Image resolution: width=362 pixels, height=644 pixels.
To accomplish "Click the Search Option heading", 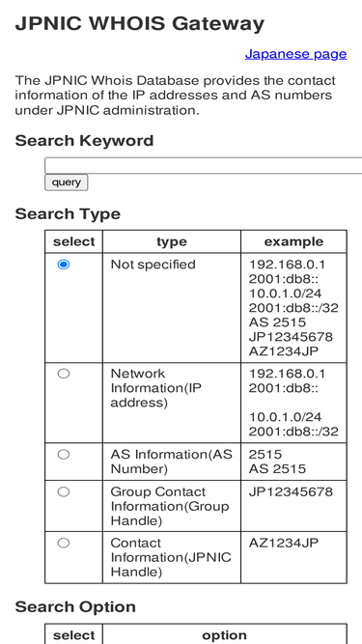I will (x=75, y=606).
